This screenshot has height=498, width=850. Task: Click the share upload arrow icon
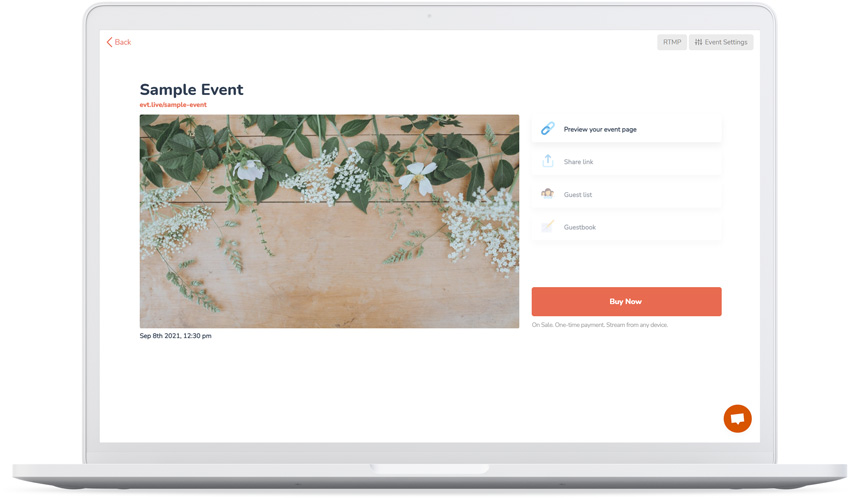click(547, 161)
